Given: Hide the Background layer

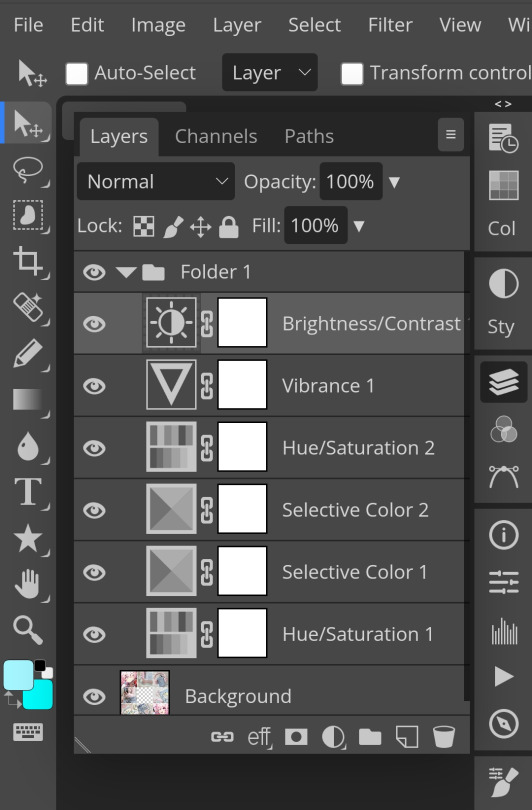Looking at the screenshot, I should [95, 696].
